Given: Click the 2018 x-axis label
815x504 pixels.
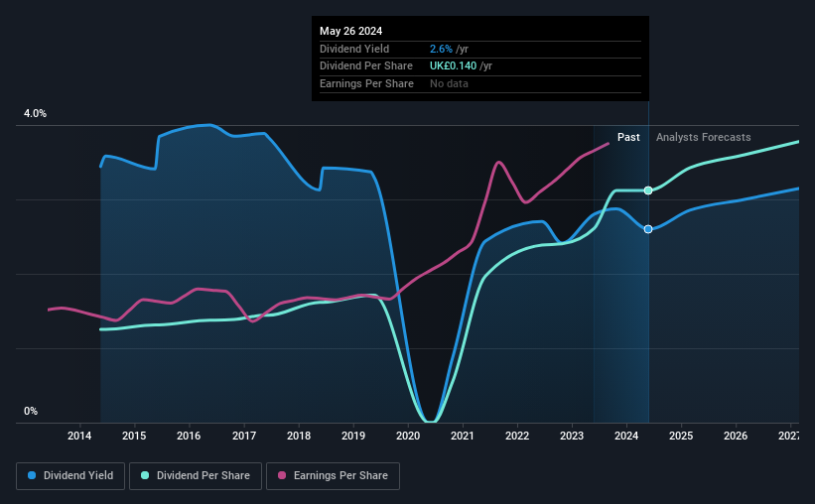Looking at the screenshot, I should [x=299, y=436].
